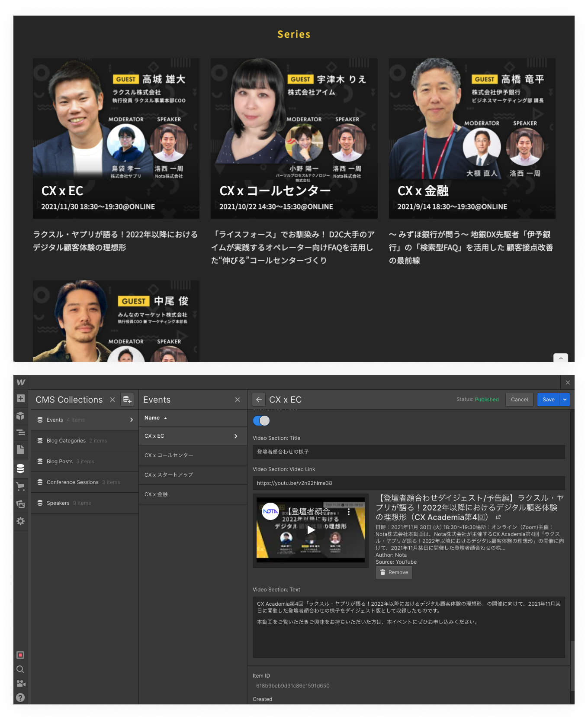This screenshot has height=720, width=588.
Task: Open video options three-dot menu on thumbnail
Action: [349, 512]
